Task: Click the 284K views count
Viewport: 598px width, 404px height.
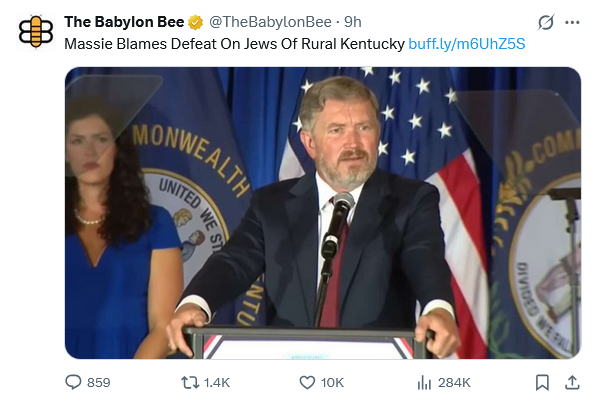Action: 454,382
